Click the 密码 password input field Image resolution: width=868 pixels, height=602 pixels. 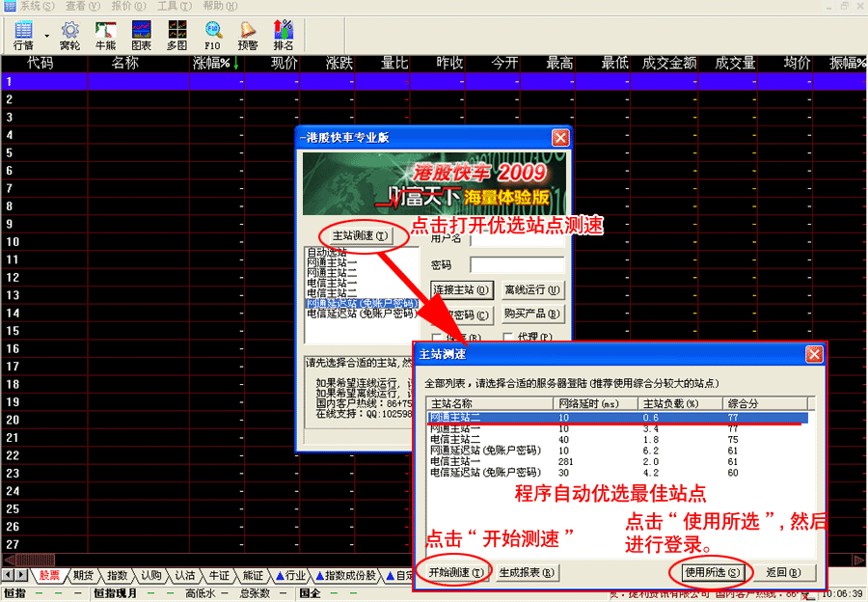tap(517, 265)
